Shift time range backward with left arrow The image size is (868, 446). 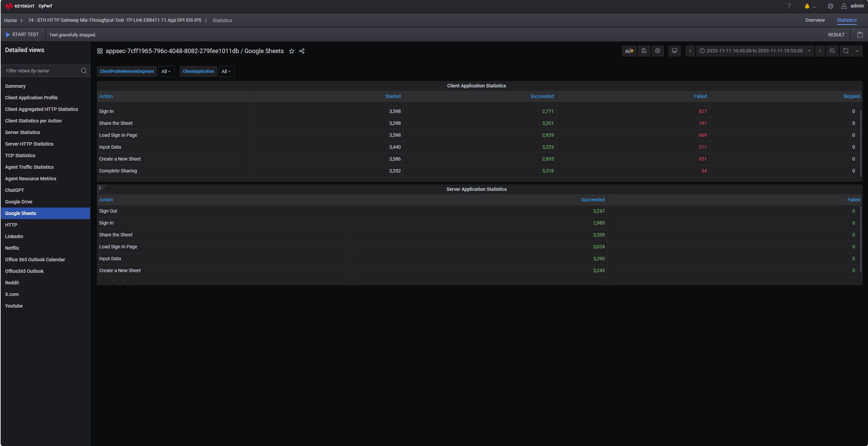690,51
